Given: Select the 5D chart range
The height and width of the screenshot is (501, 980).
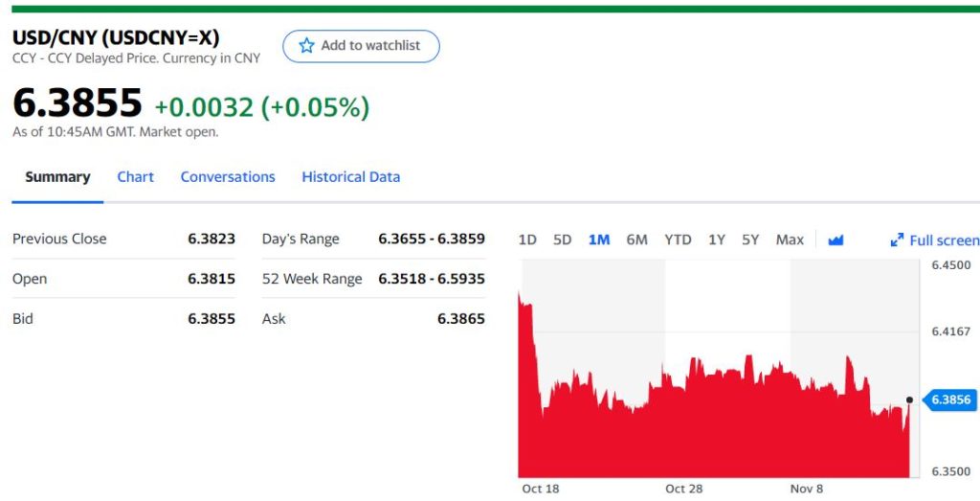Looking at the screenshot, I should coord(563,239).
